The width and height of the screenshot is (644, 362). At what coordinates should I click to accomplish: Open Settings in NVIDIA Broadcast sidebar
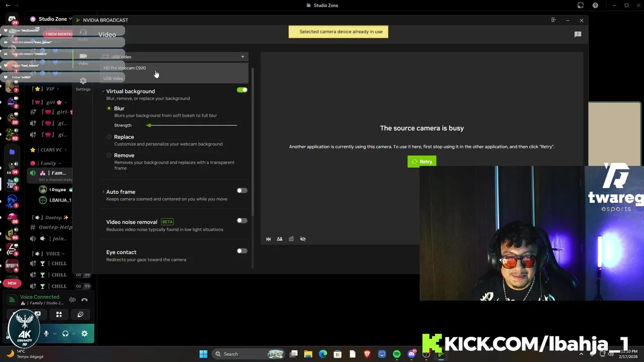click(x=83, y=83)
